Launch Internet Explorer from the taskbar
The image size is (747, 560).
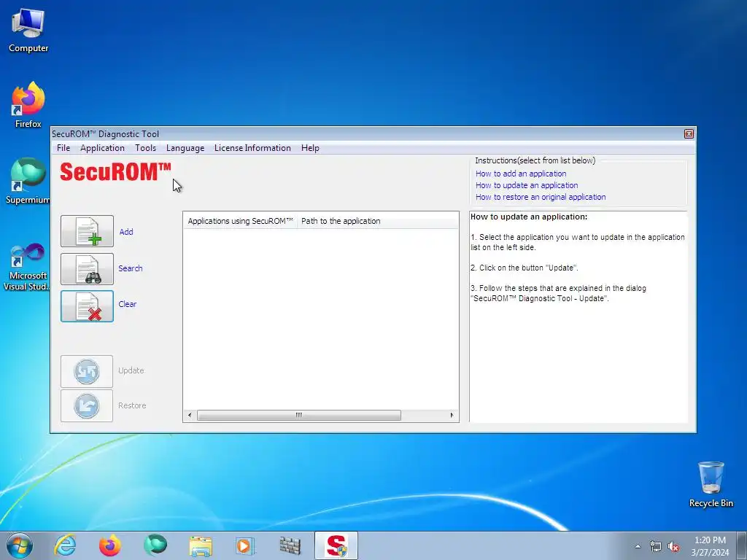pos(65,545)
